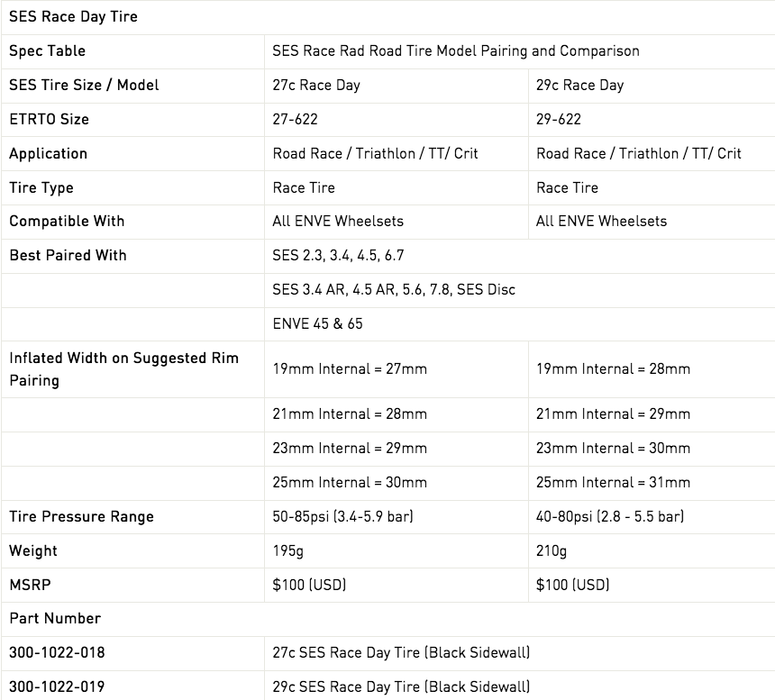Click the "SES Race Day Tire" table title
This screenshot has width=775, height=700.
[73, 17]
